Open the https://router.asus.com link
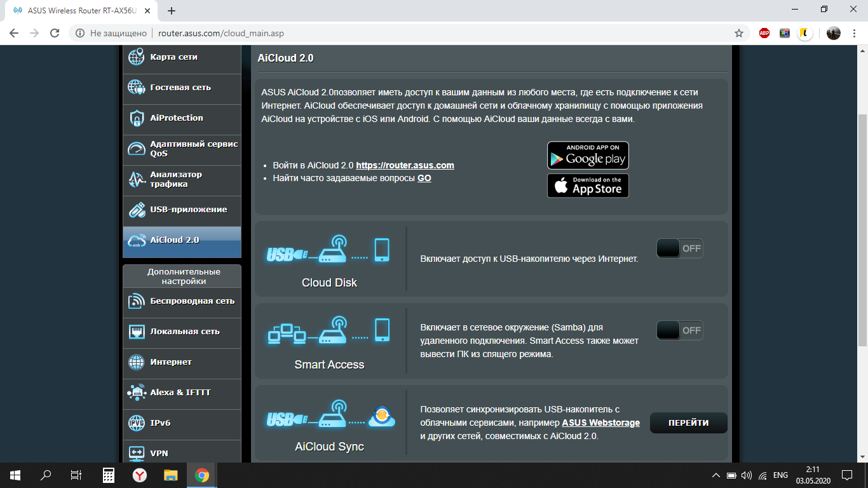This screenshot has width=868, height=488. 405,165
